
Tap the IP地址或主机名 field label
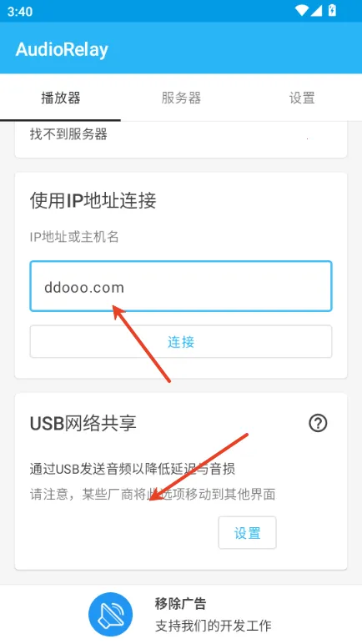(74, 237)
